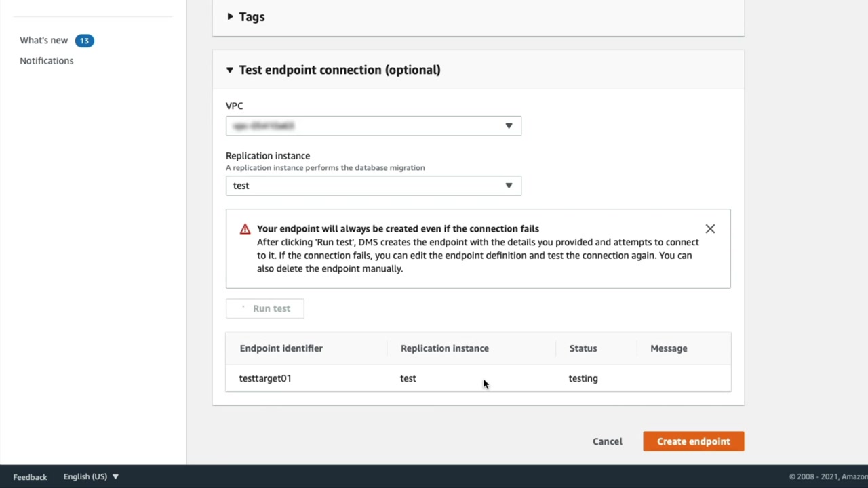
Task: Click the Create endpoint button
Action: tap(693, 441)
